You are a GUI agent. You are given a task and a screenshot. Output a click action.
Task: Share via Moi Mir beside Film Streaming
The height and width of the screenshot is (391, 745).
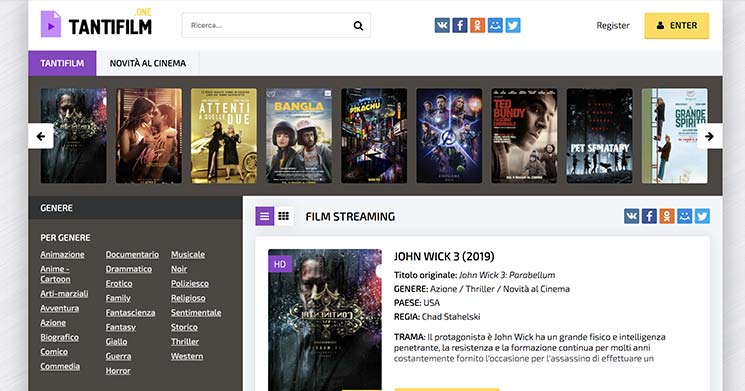[x=685, y=216]
